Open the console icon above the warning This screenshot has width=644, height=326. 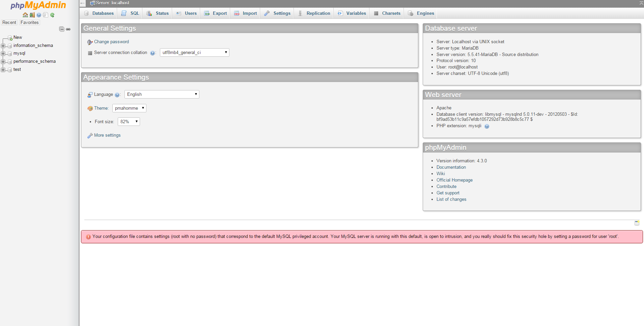tap(637, 223)
